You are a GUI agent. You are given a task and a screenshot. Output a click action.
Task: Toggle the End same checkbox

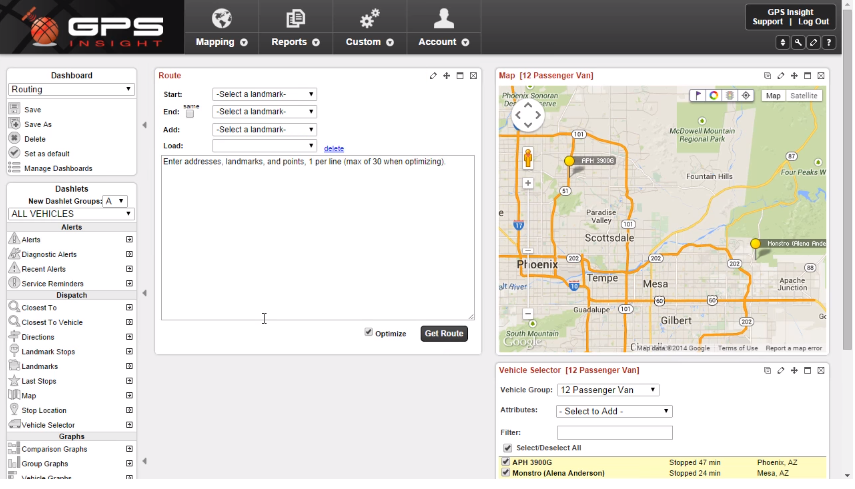click(x=190, y=113)
